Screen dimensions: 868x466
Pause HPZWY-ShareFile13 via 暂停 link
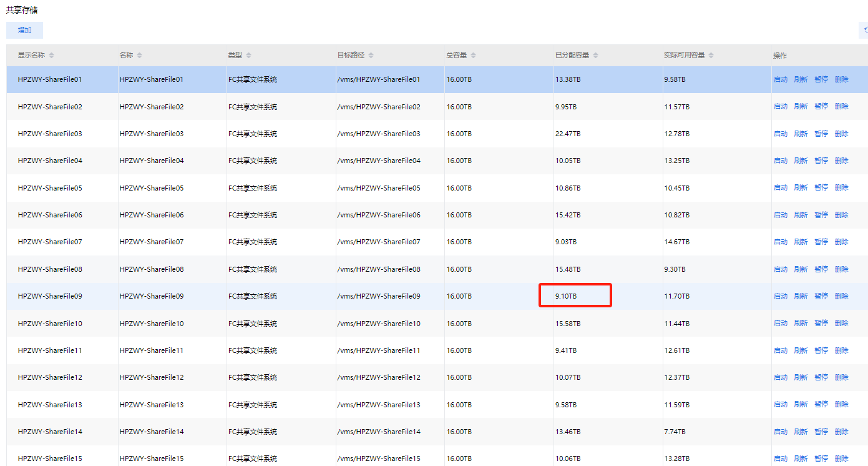(x=821, y=405)
